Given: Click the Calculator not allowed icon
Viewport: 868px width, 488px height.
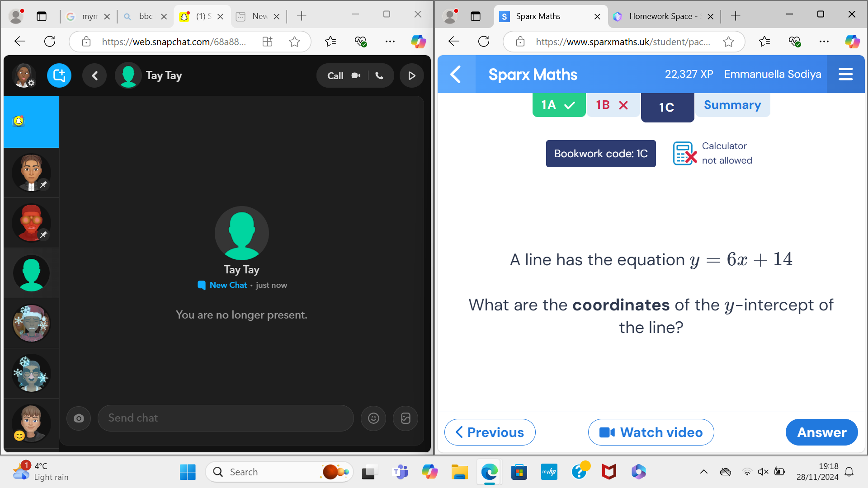Looking at the screenshot, I should pos(684,153).
